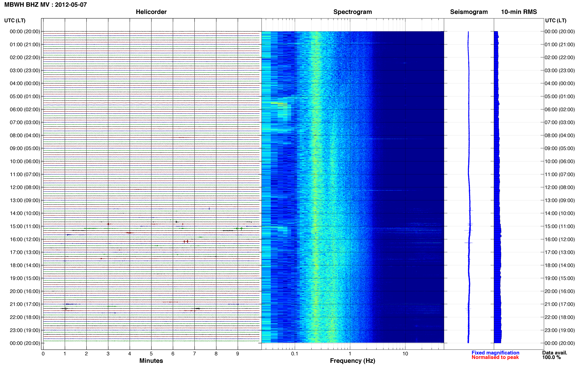The height and width of the screenshot is (368, 588).
Task: Select minute tick label "0" under Helicorder
Action: 43,354
